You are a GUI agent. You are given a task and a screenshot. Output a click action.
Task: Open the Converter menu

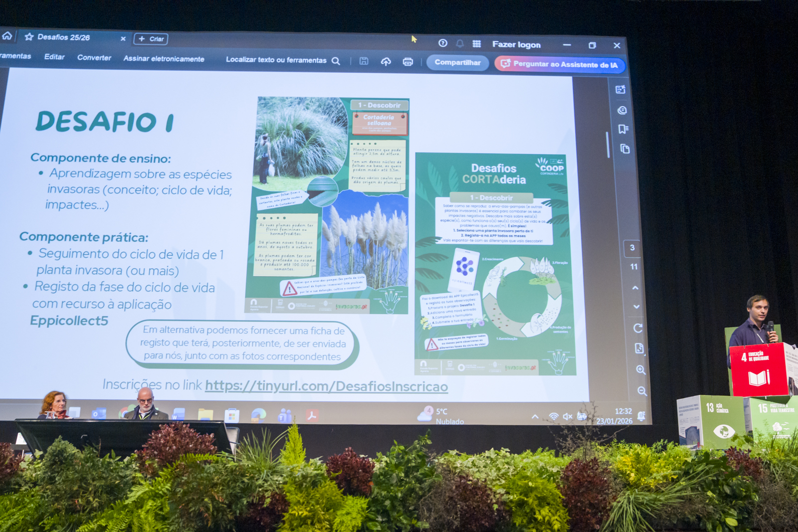click(94, 58)
